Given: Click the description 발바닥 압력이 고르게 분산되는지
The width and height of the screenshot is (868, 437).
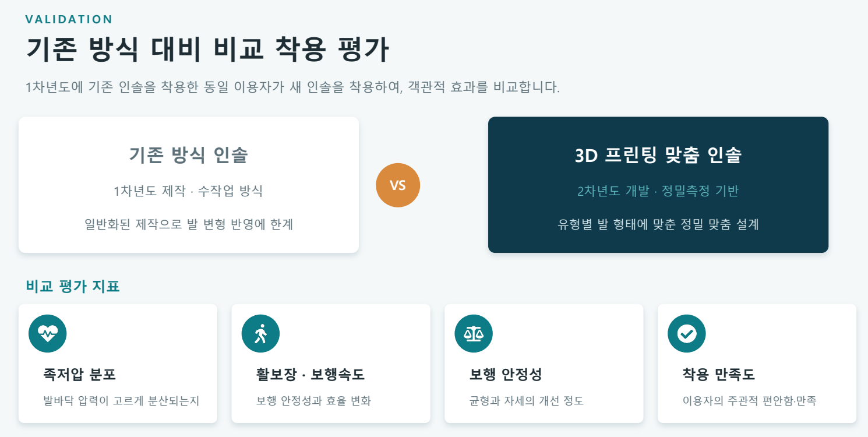Looking at the screenshot, I should click(x=121, y=401).
